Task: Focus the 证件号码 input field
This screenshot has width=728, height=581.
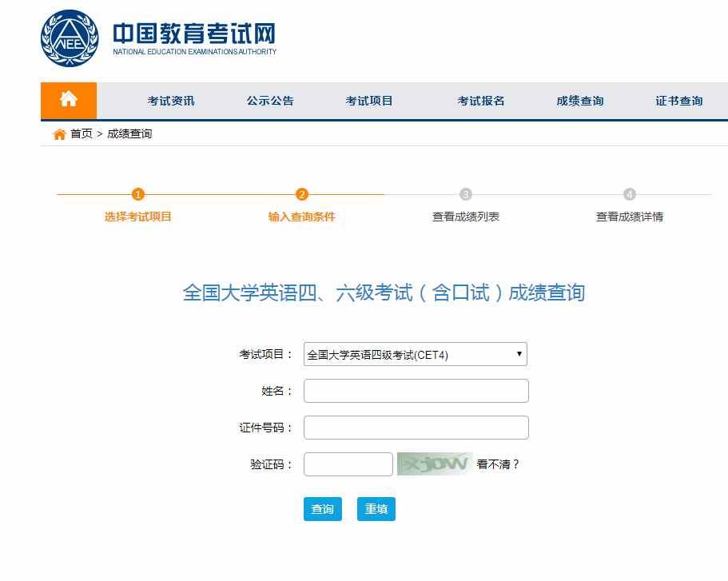Action: point(416,428)
